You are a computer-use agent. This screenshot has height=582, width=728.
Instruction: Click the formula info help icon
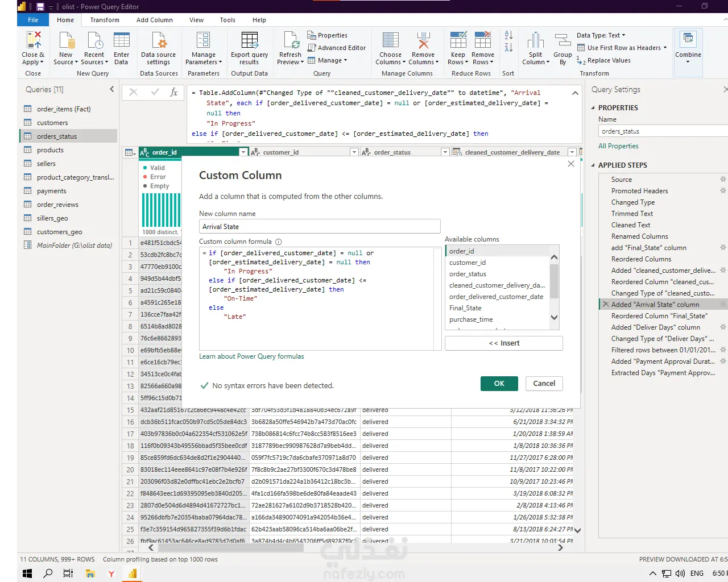pos(279,242)
